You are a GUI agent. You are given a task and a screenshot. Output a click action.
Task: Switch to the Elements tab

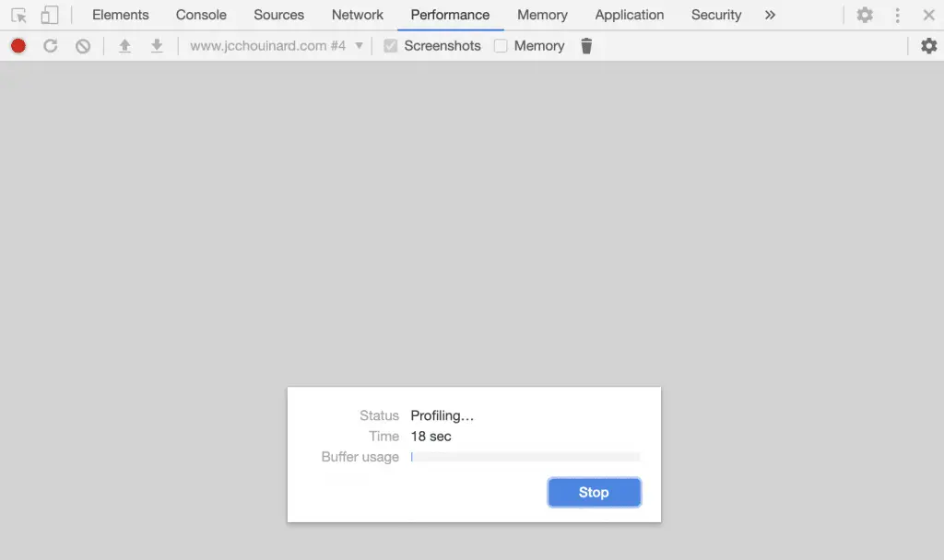[x=121, y=15]
